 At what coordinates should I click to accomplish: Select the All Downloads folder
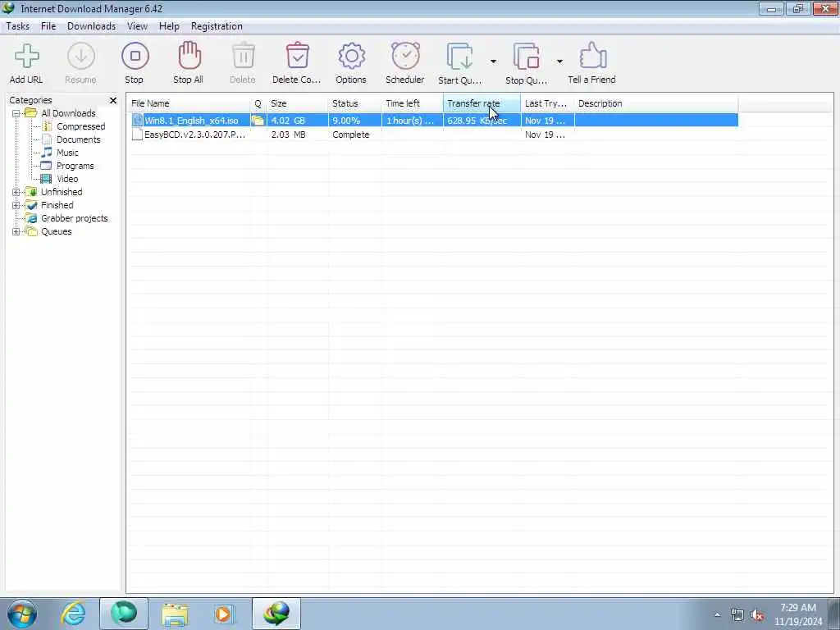pos(68,113)
